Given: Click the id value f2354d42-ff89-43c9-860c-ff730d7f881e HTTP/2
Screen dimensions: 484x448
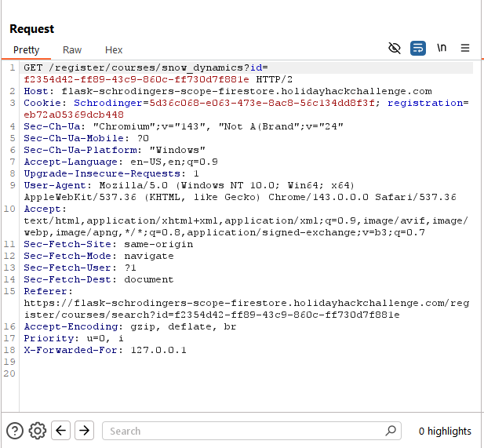Looking at the screenshot, I should pyautogui.click(x=158, y=79).
